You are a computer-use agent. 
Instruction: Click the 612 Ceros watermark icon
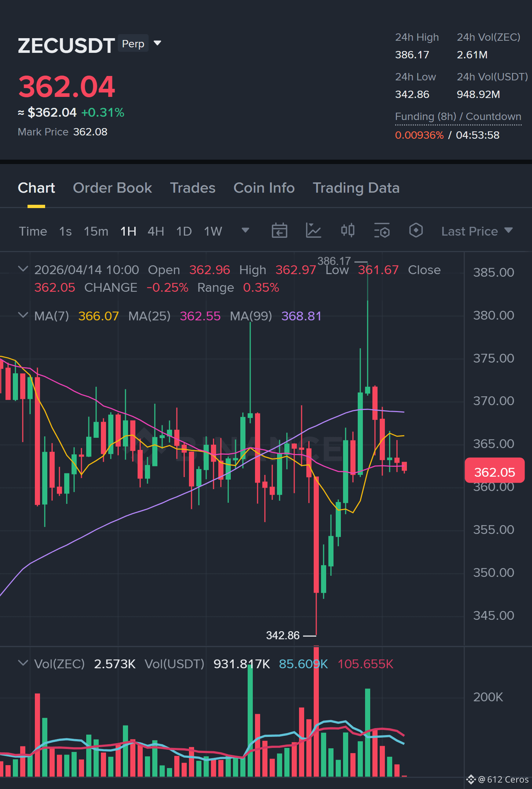471,779
